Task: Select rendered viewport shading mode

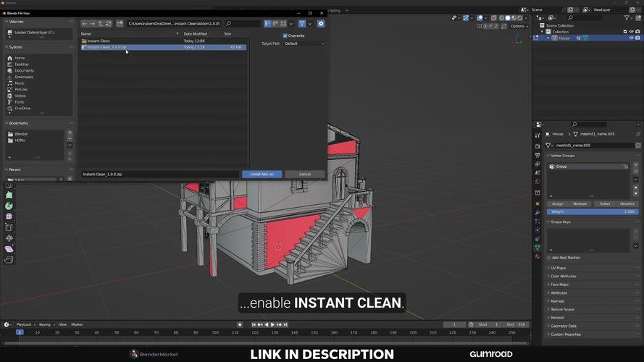Action: 520,18
